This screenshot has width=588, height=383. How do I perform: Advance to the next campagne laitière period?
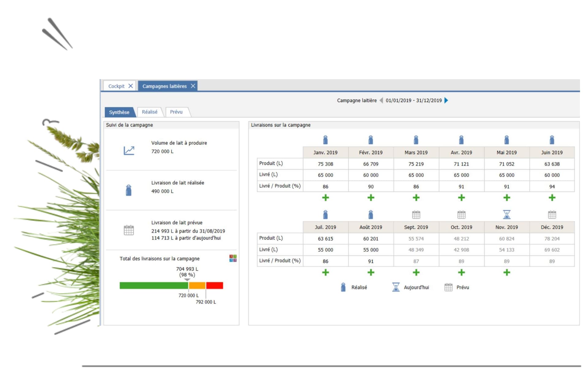(446, 100)
